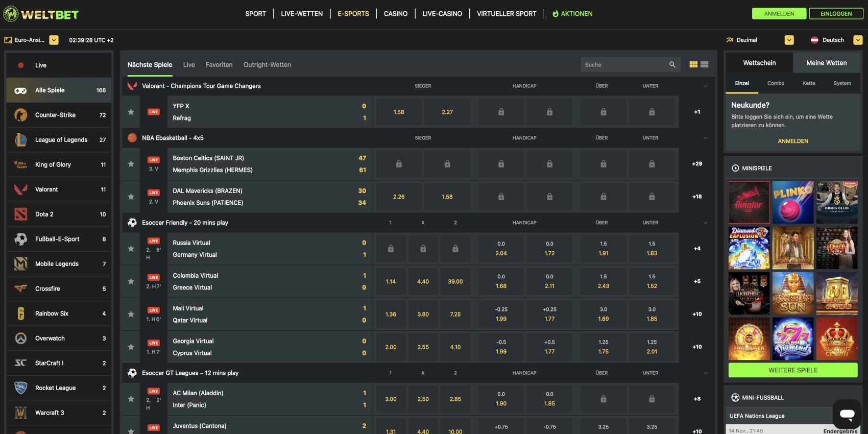Click the search magnifier icon
Screen dimensions: 868x434
[x=672, y=65]
